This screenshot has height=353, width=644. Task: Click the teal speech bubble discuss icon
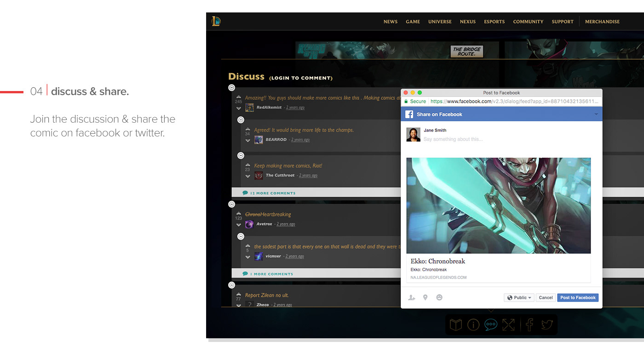[491, 325]
